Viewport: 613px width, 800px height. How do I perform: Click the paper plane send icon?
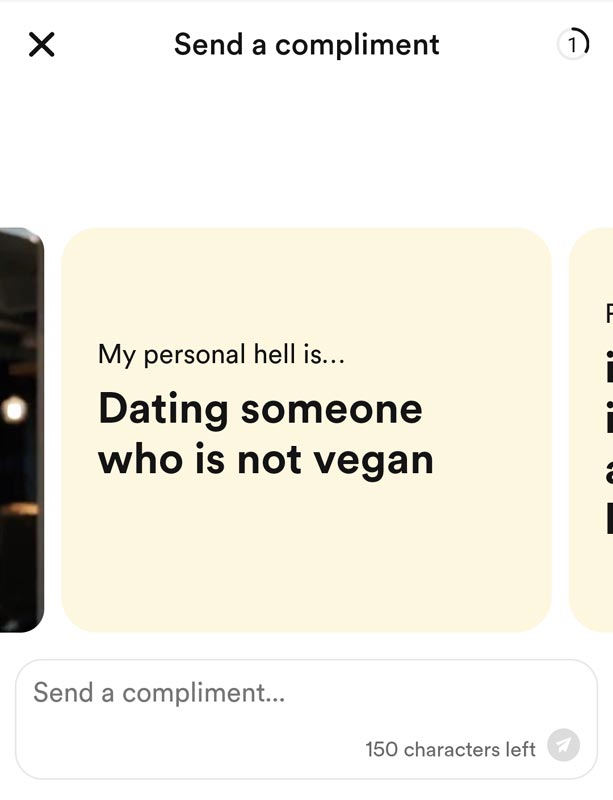point(563,745)
